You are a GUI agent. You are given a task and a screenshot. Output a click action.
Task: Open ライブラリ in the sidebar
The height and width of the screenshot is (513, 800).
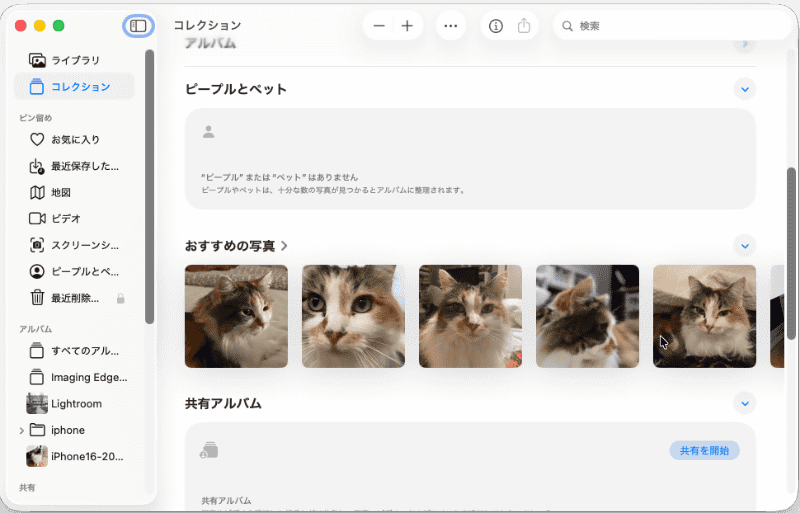click(x=74, y=60)
